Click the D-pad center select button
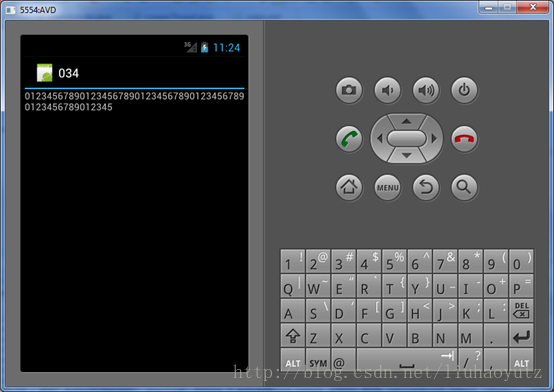 tap(406, 138)
